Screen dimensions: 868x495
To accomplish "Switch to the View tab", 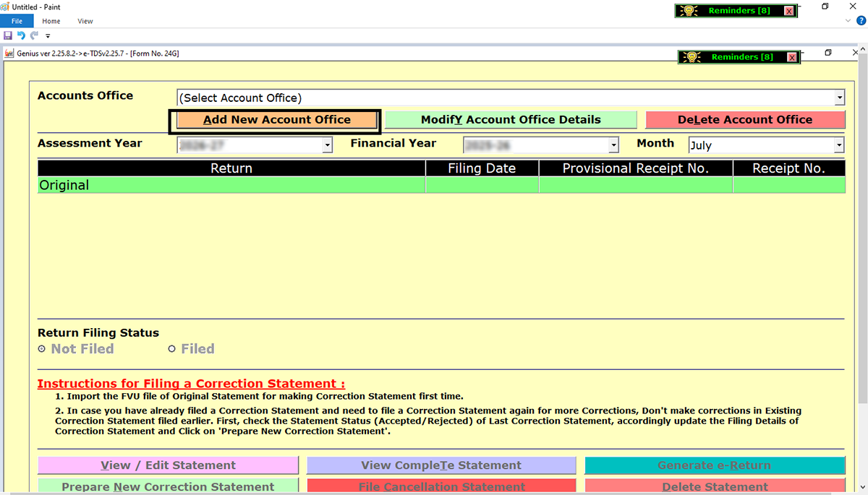I will pyautogui.click(x=85, y=22).
